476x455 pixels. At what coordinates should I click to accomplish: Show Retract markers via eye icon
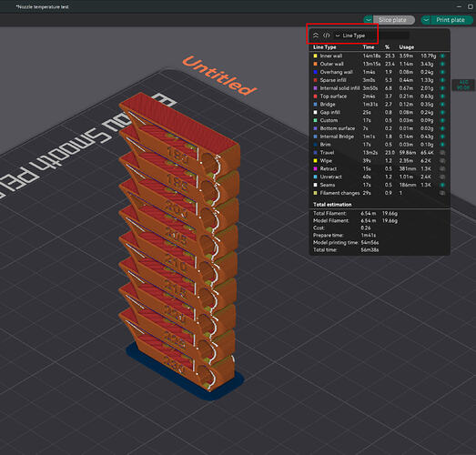tap(442, 168)
